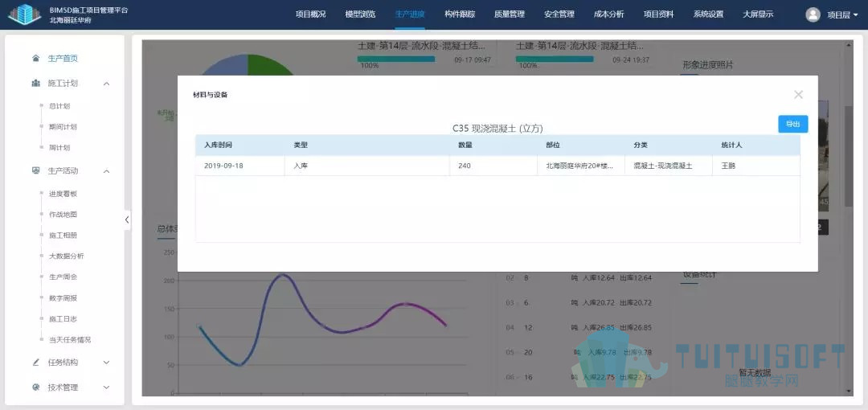Open 作战地图 in sidebar

pyautogui.click(x=63, y=215)
